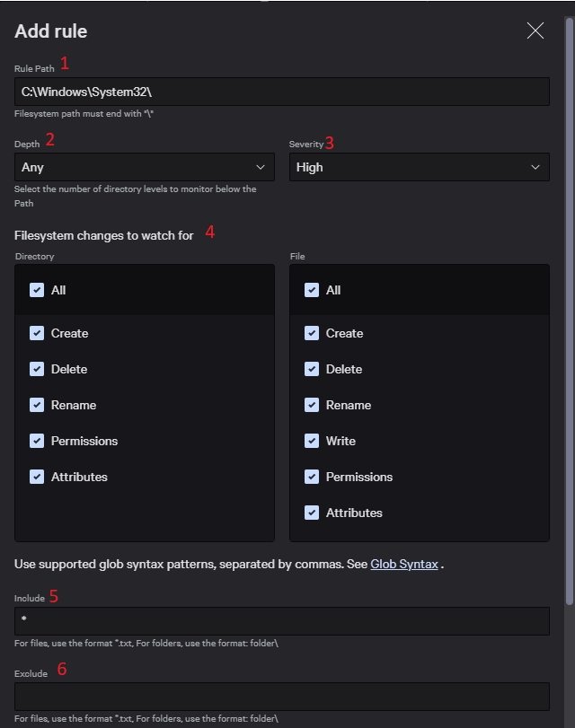Toggle the File Rename checkbox
The width and height of the screenshot is (575, 728).
(x=312, y=405)
